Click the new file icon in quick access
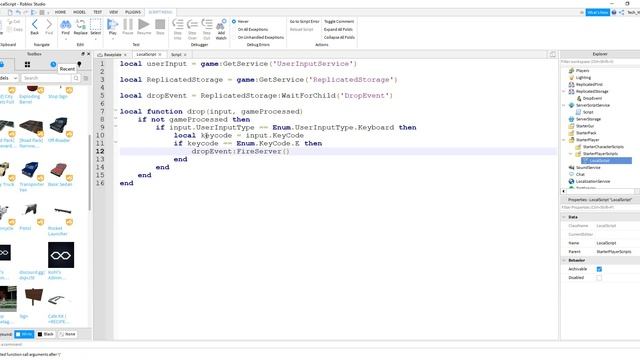 (10, 13)
